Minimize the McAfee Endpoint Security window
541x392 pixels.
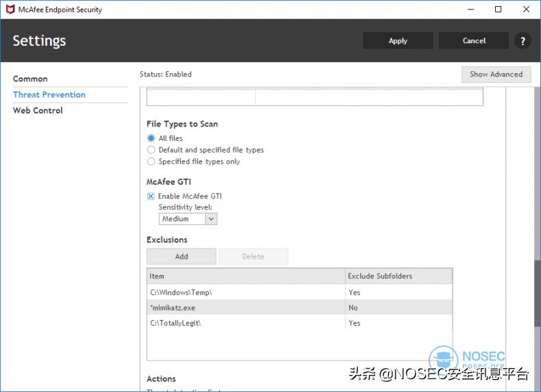[x=470, y=10]
